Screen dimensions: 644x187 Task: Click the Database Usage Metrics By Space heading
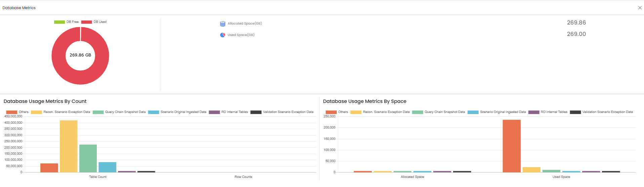tap(365, 101)
